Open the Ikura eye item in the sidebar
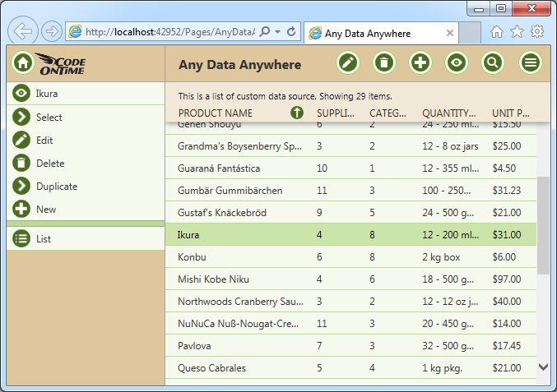Screen dimensions: 557x392 pos(46,94)
